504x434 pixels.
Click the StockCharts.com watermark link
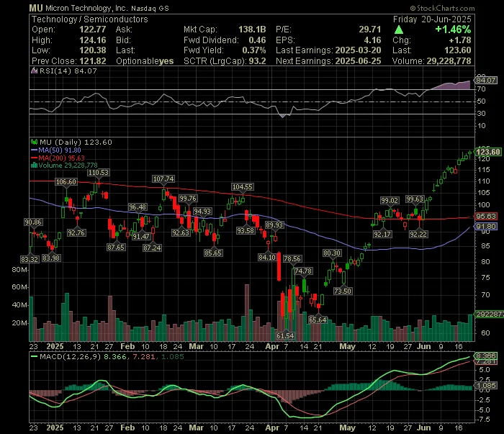click(x=442, y=8)
